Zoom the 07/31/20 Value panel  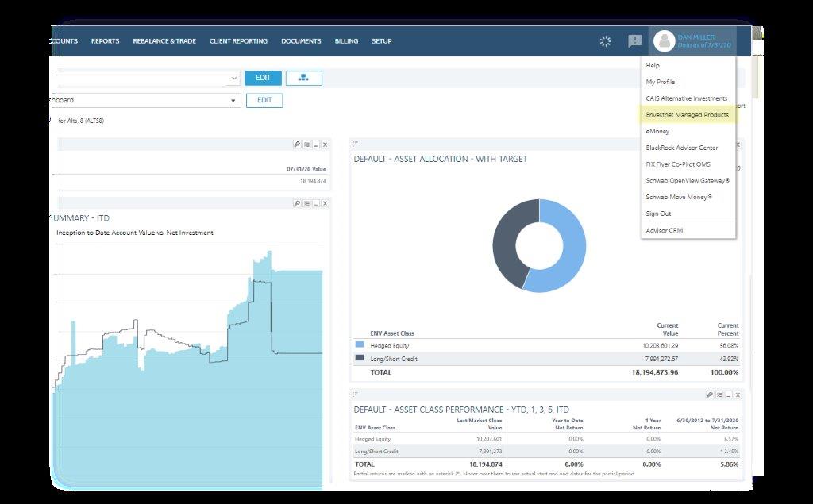pos(297,144)
